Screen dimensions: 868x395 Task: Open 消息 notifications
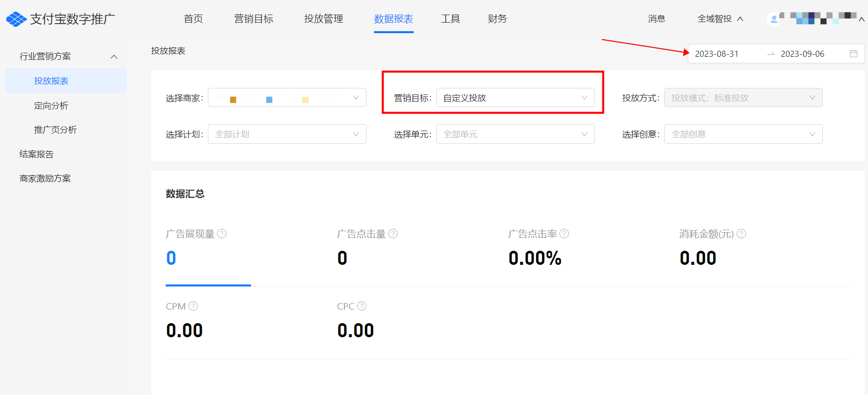657,19
